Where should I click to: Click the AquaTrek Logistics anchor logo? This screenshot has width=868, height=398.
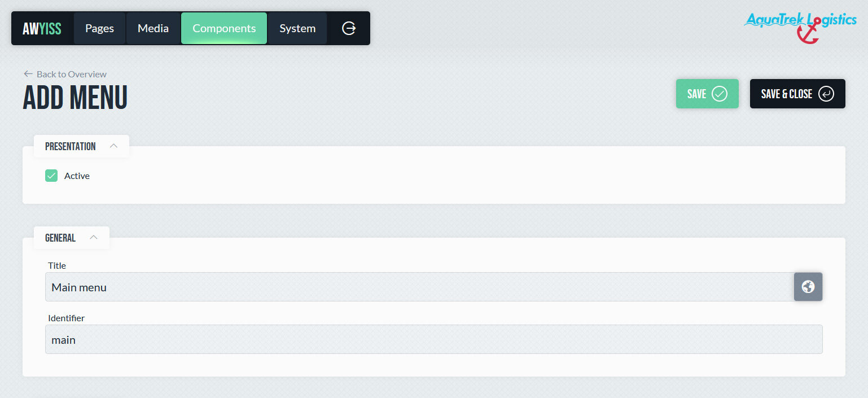point(801,28)
